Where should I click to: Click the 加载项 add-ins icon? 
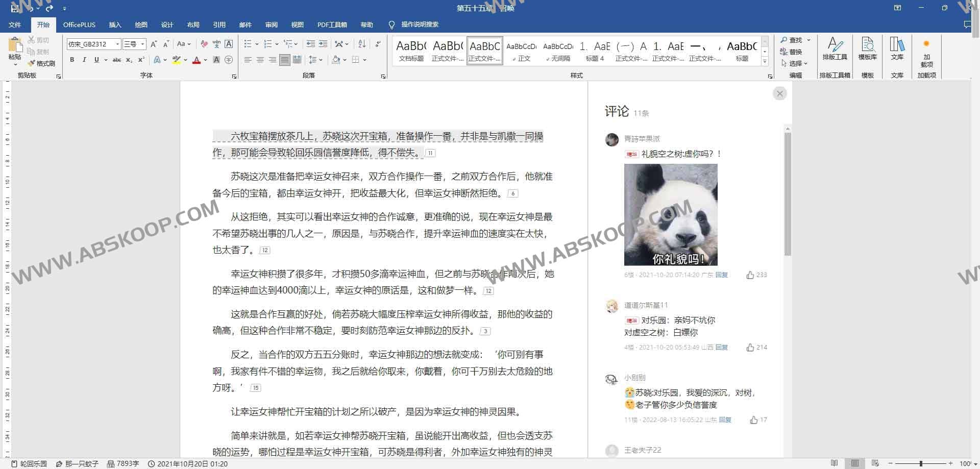(x=926, y=54)
